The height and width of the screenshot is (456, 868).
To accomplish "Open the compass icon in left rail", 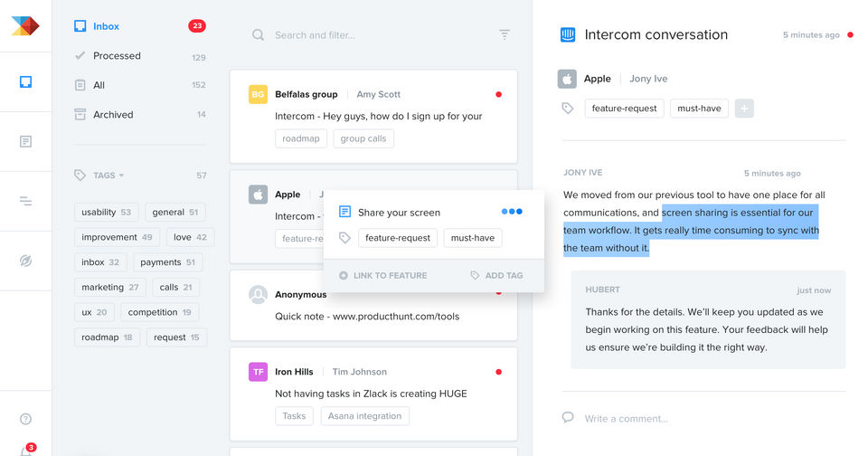I will click(x=25, y=261).
